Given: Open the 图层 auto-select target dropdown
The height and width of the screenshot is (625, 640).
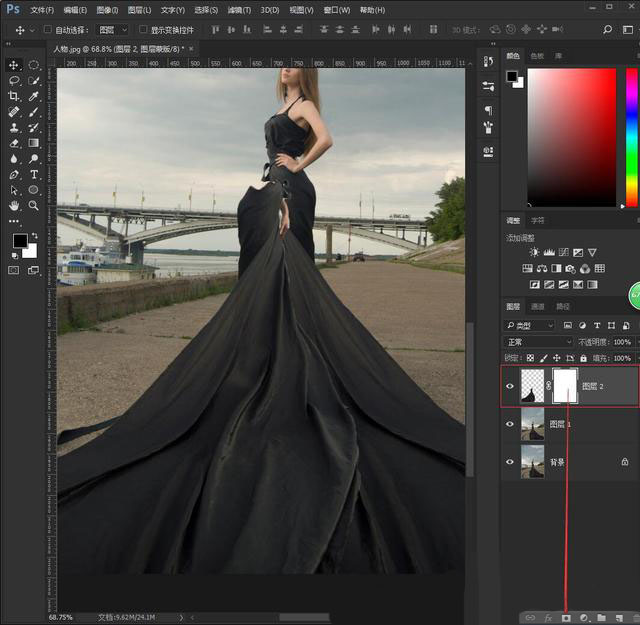Looking at the screenshot, I should [x=113, y=30].
